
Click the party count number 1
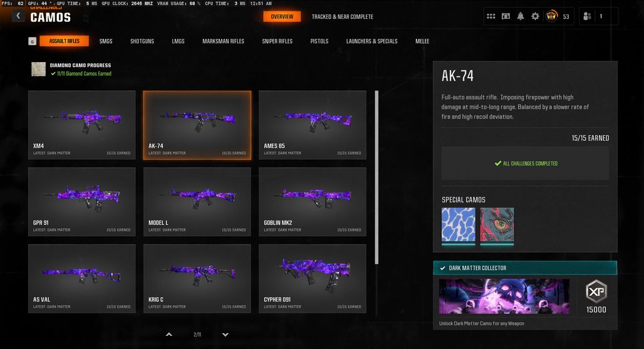pyautogui.click(x=601, y=16)
